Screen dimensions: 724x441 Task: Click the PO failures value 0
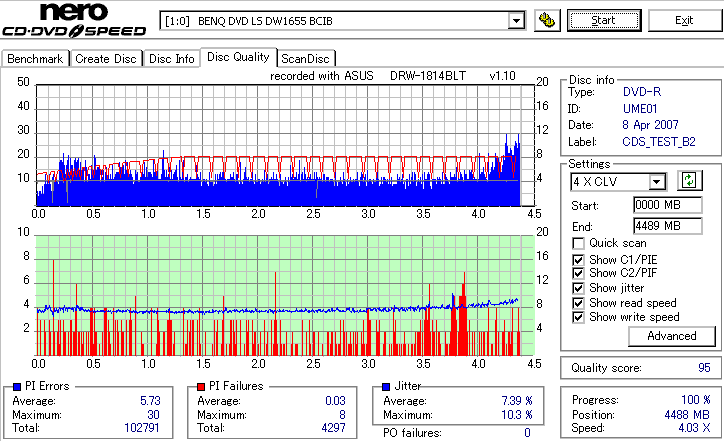(x=527, y=433)
